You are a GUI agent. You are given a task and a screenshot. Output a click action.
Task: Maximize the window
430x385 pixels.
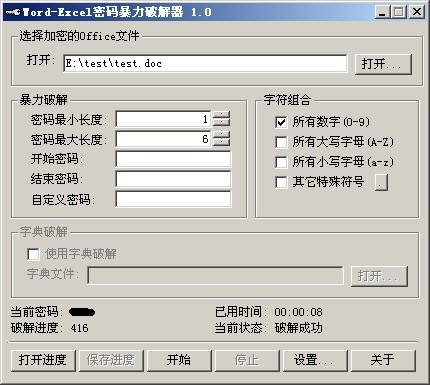(398, 12)
